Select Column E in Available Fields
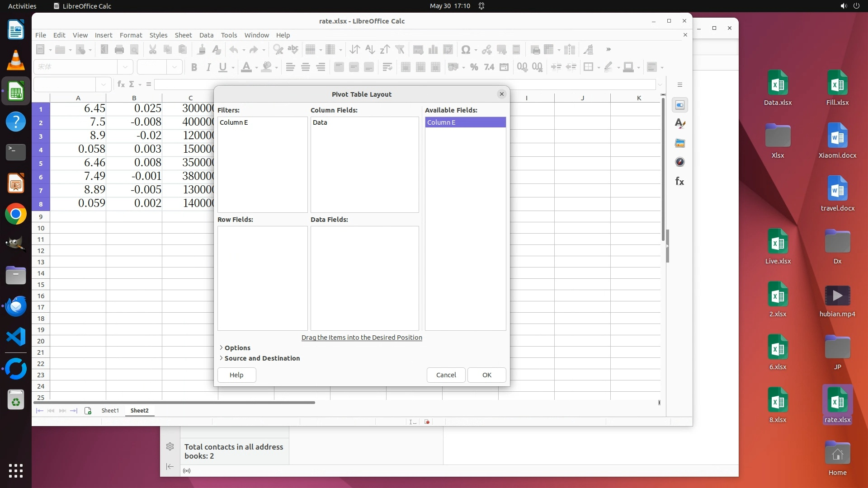This screenshot has height=488, width=868. pos(465,122)
